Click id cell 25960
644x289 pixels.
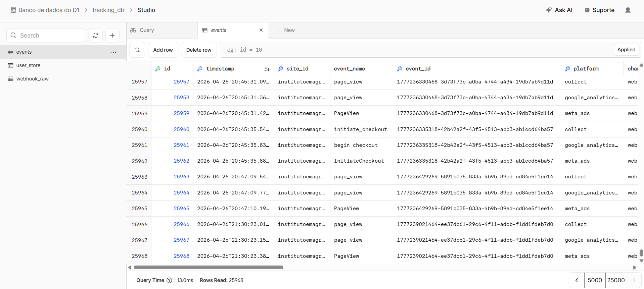[x=172, y=129]
